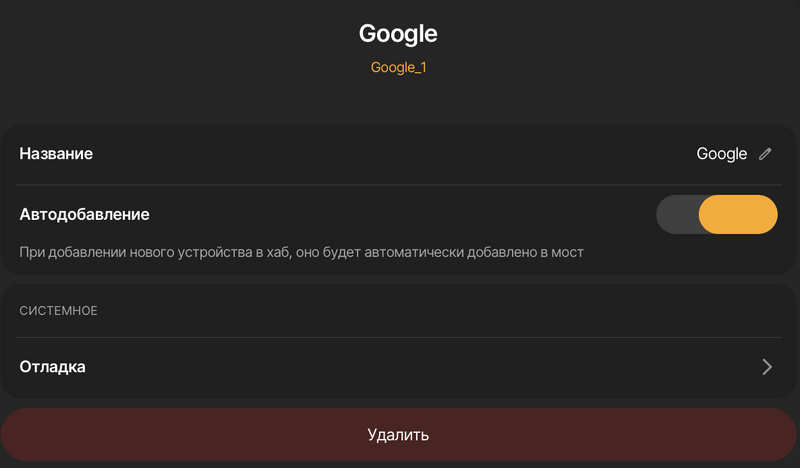This screenshot has width=800, height=468.
Task: Select the Google name value text
Action: (721, 154)
